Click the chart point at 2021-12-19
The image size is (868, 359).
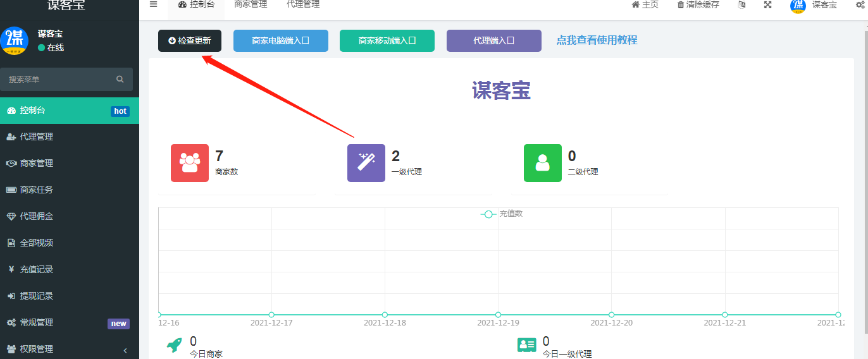498,315
